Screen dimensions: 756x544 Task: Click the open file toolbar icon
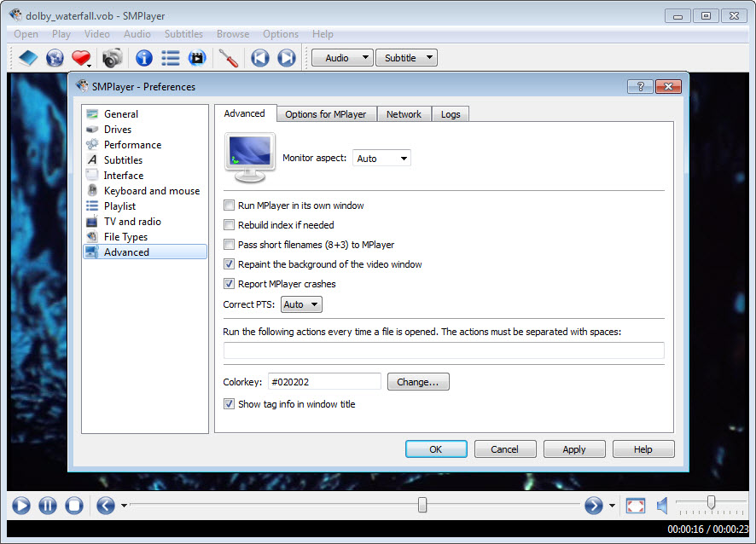point(28,58)
